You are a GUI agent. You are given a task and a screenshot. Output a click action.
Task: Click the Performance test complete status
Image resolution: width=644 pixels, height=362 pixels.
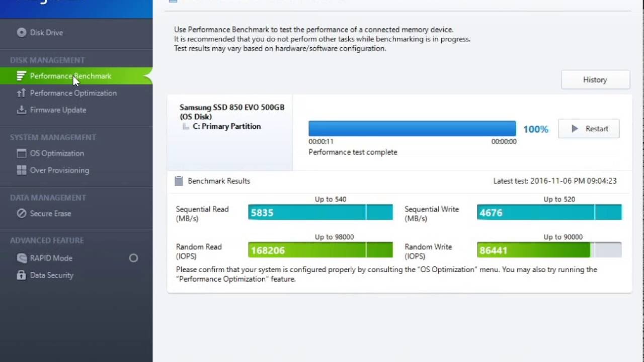click(x=353, y=152)
